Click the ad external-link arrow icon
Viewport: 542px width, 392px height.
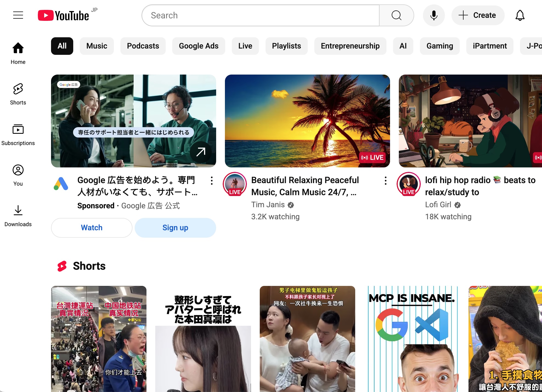[201, 152]
